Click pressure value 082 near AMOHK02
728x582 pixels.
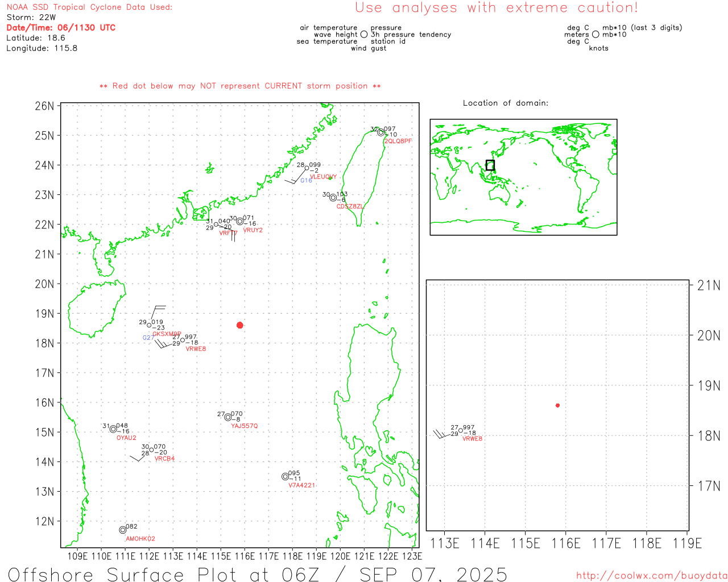tap(131, 527)
